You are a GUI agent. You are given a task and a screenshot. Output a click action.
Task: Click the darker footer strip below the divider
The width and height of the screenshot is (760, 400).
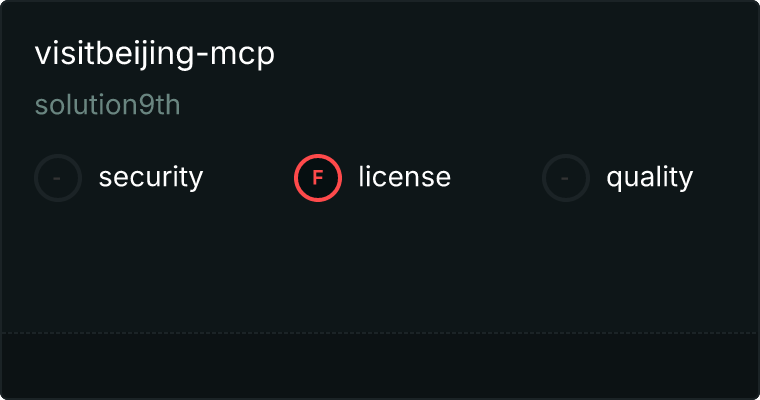click(x=380, y=366)
